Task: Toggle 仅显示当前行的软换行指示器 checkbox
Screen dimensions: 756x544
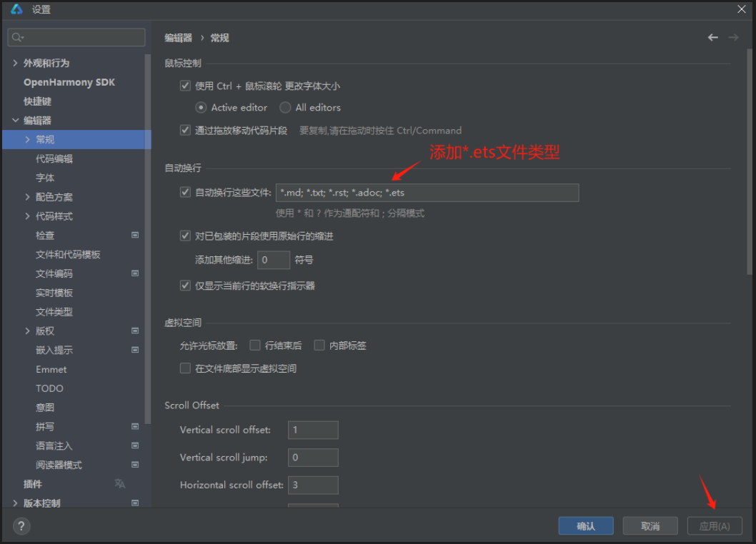Action: [x=185, y=286]
